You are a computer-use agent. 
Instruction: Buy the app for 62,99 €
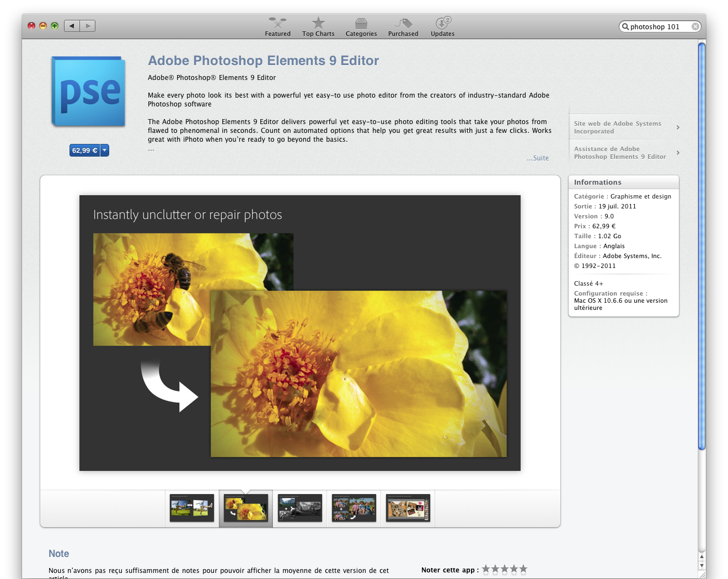(84, 150)
